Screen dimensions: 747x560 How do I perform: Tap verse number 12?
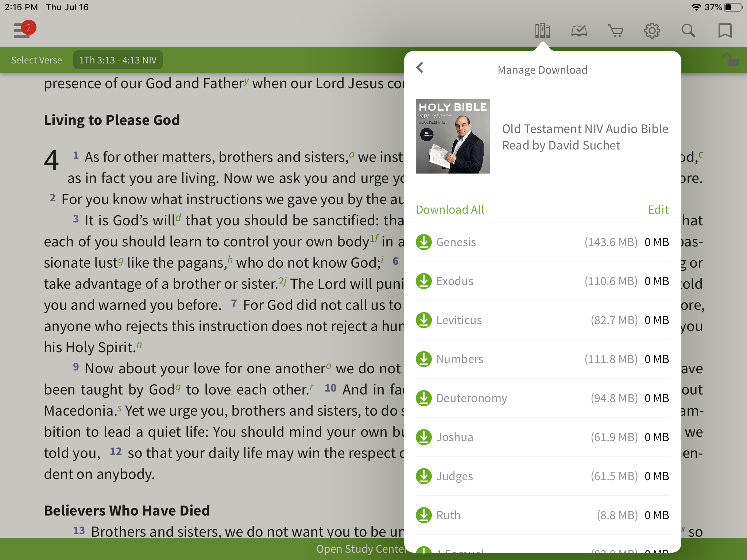(x=116, y=451)
